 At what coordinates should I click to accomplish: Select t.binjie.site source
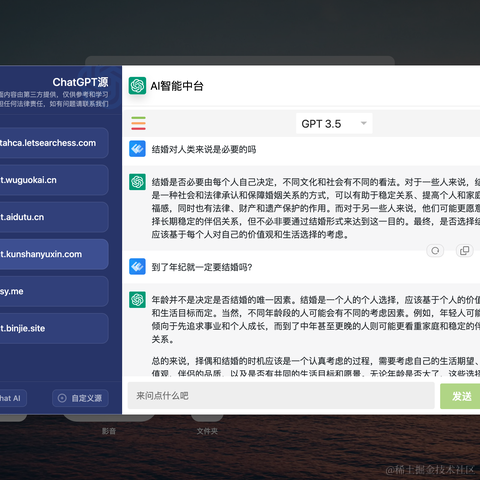pyautogui.click(x=53, y=328)
